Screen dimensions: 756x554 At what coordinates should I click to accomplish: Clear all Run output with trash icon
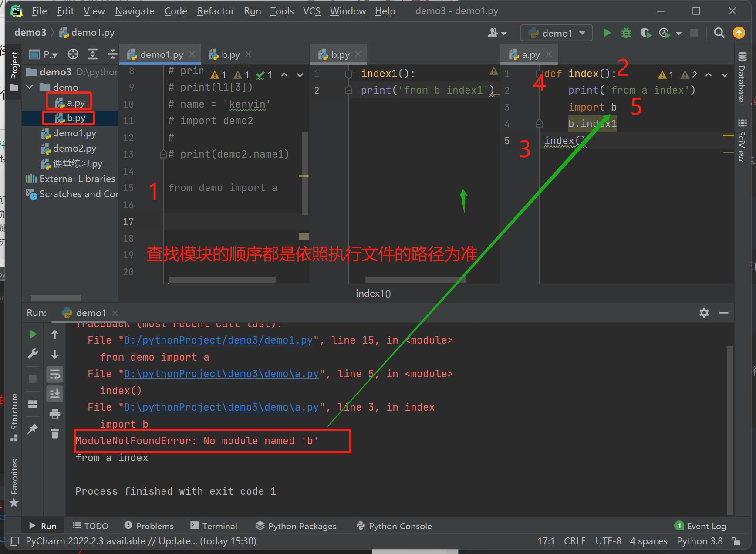(x=55, y=433)
